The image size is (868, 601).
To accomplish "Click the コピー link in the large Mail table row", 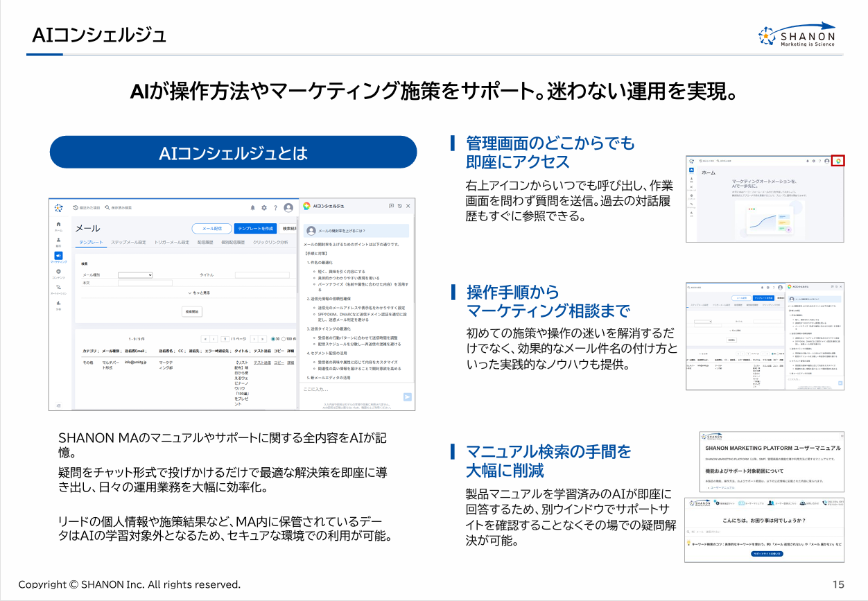I will 279,363.
